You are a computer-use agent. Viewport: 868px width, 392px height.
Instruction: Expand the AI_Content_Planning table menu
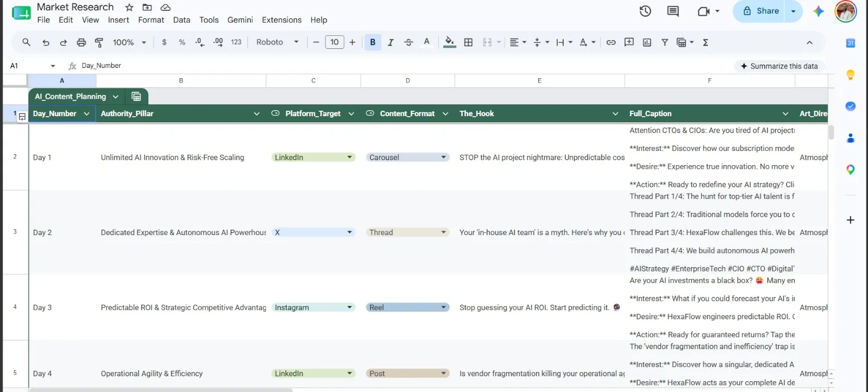point(116,97)
